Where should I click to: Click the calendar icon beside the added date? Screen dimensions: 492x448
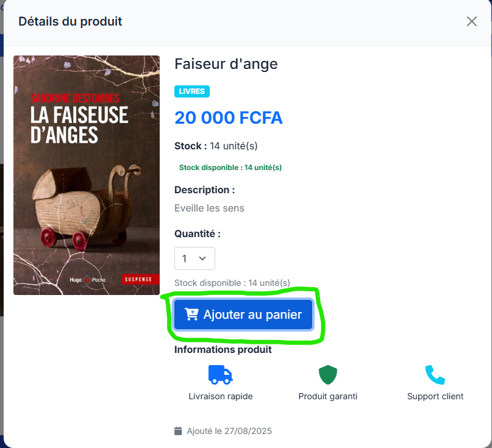(178, 431)
